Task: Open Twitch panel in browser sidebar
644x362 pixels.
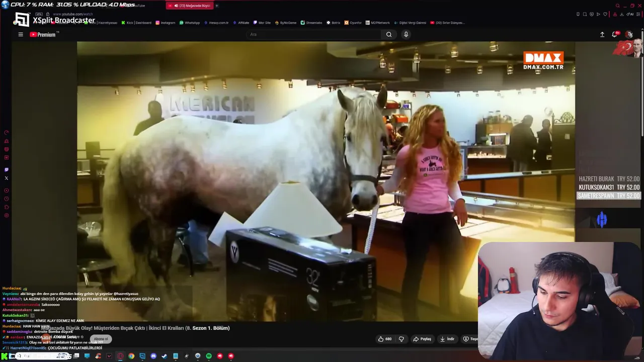Action: click(7, 170)
